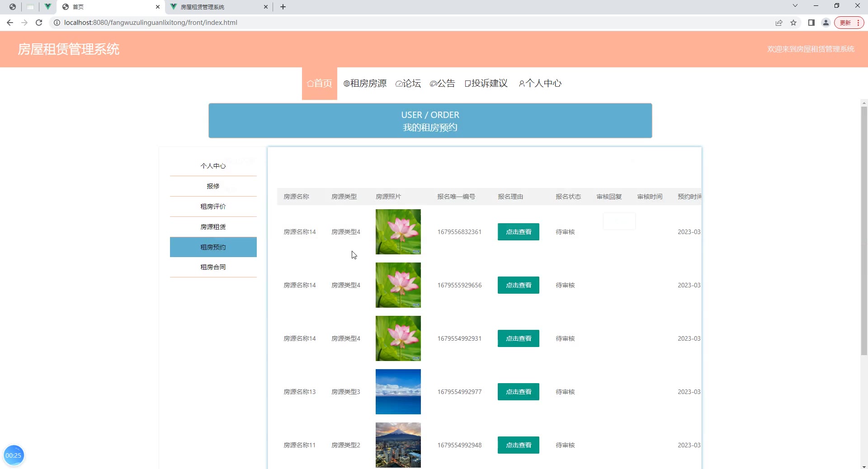Open the 投诉建议 navigation item
The width and height of the screenshot is (868, 469).
tap(486, 83)
